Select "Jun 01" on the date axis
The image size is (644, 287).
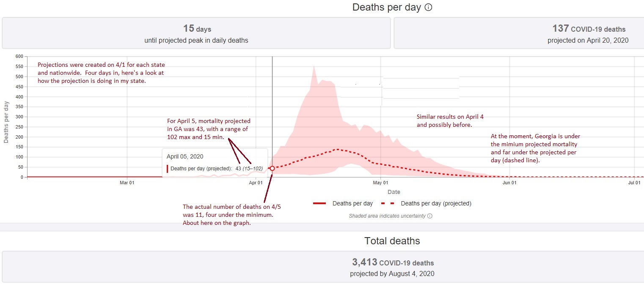509,183
